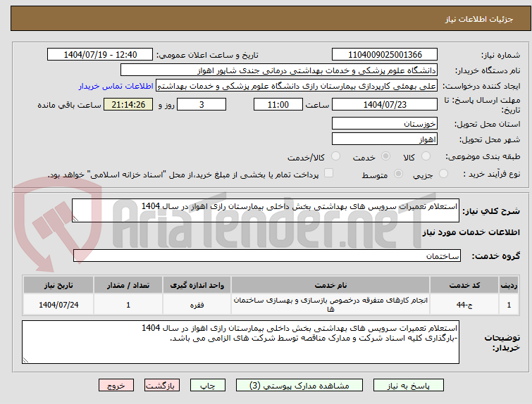Click the نام دستگاه خریدار field
532x404 pixels.
pos(279,70)
